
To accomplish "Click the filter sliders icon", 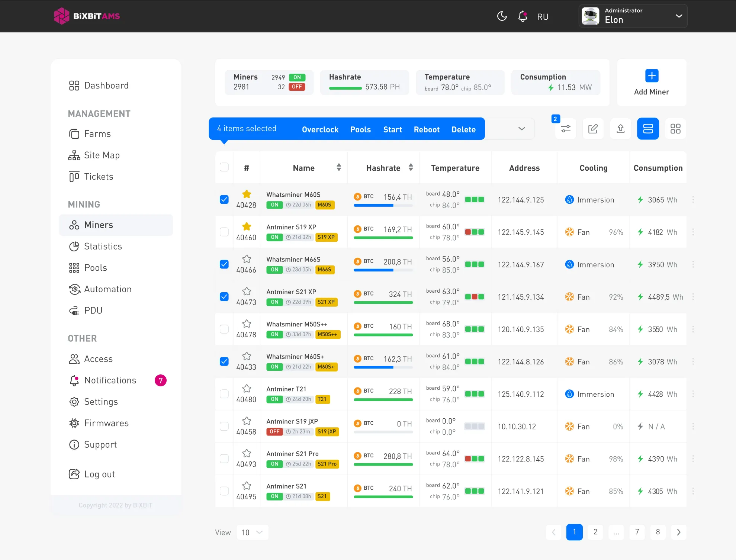I will pyautogui.click(x=566, y=129).
